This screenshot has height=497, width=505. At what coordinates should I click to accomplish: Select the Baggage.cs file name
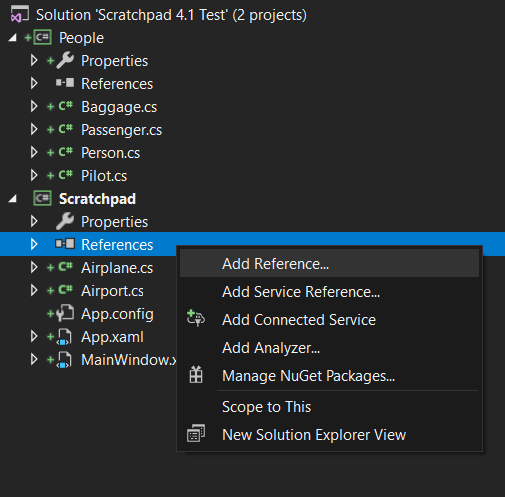[x=119, y=107]
